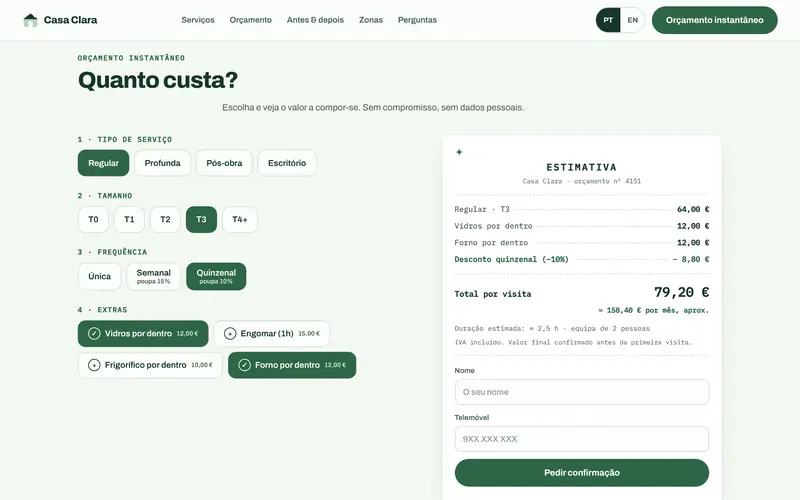Viewport: 800px width, 500px height.
Task: Click the Vidros por dentro estimate line
Action: tap(582, 226)
